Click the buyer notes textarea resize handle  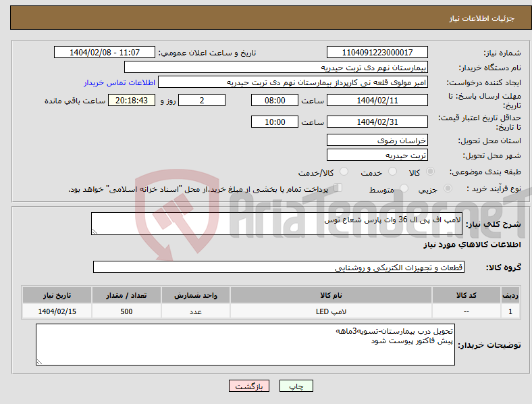[x=39, y=362]
